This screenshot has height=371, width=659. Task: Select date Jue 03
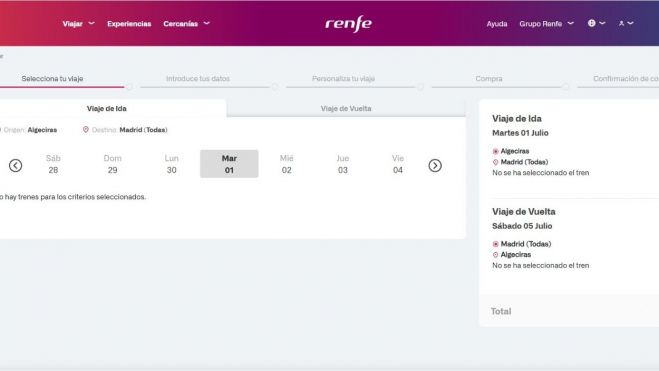(343, 164)
